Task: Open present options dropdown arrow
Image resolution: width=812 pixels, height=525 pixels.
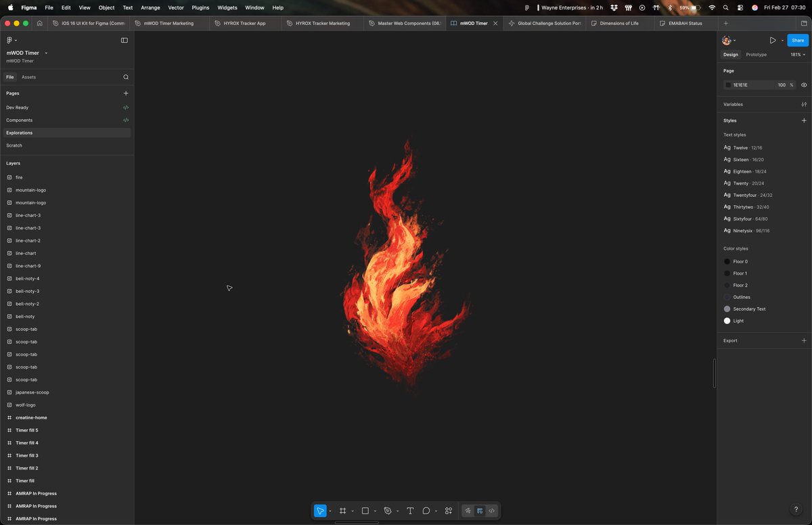Action: (x=782, y=41)
